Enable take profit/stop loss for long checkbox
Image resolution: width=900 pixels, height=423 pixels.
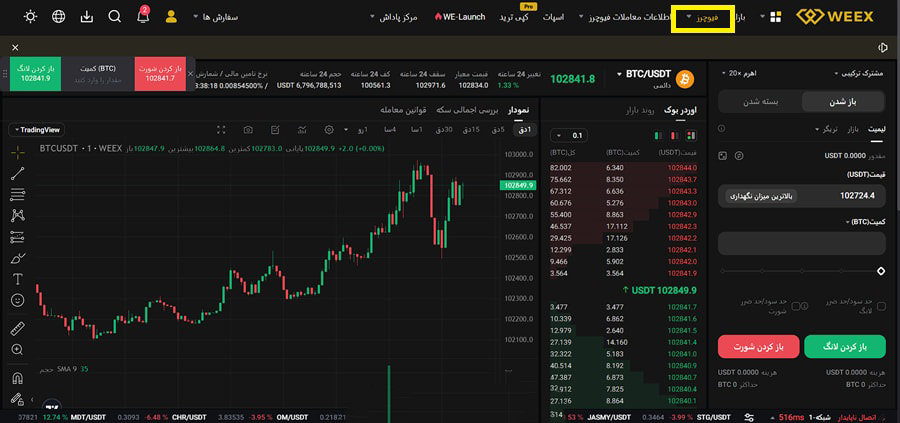pos(881,306)
